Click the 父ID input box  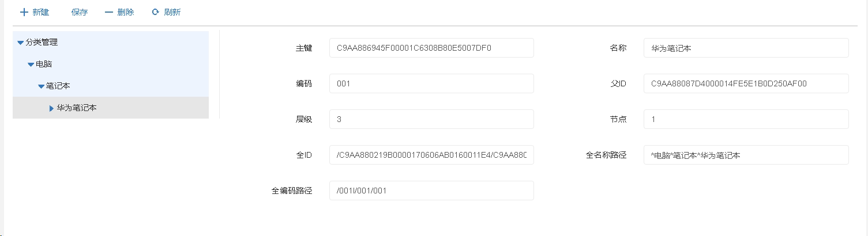746,83
